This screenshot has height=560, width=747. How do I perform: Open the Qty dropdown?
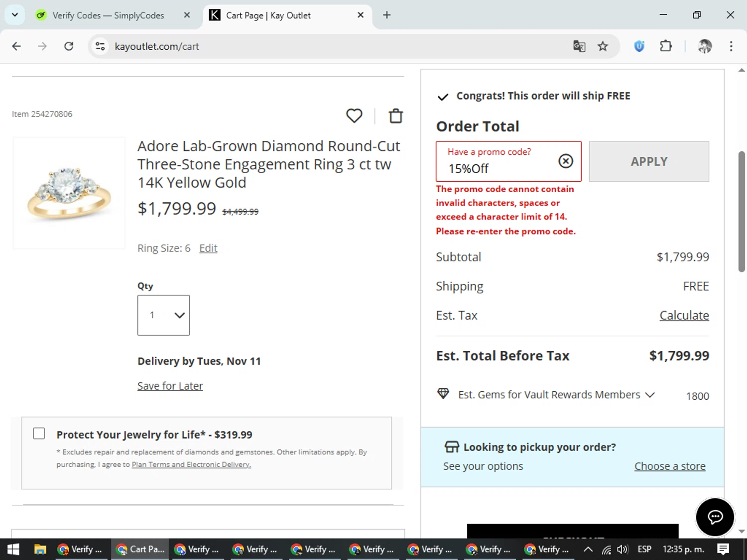(x=163, y=315)
